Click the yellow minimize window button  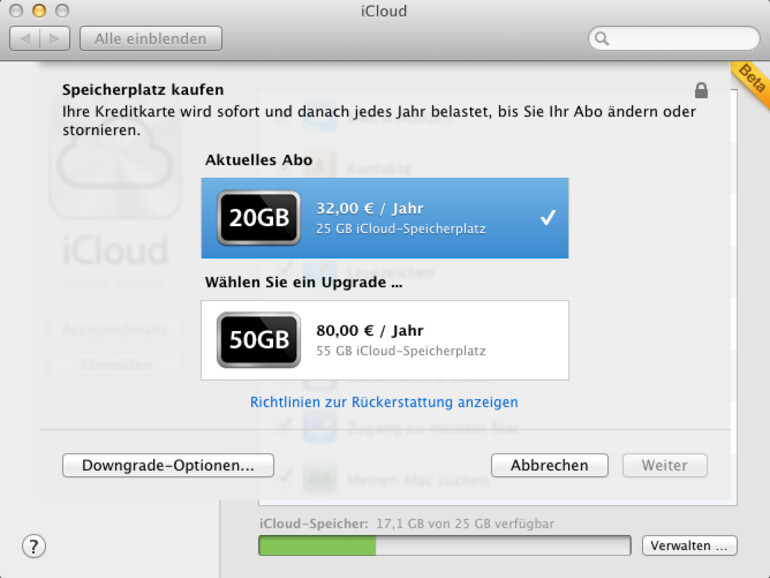point(39,10)
